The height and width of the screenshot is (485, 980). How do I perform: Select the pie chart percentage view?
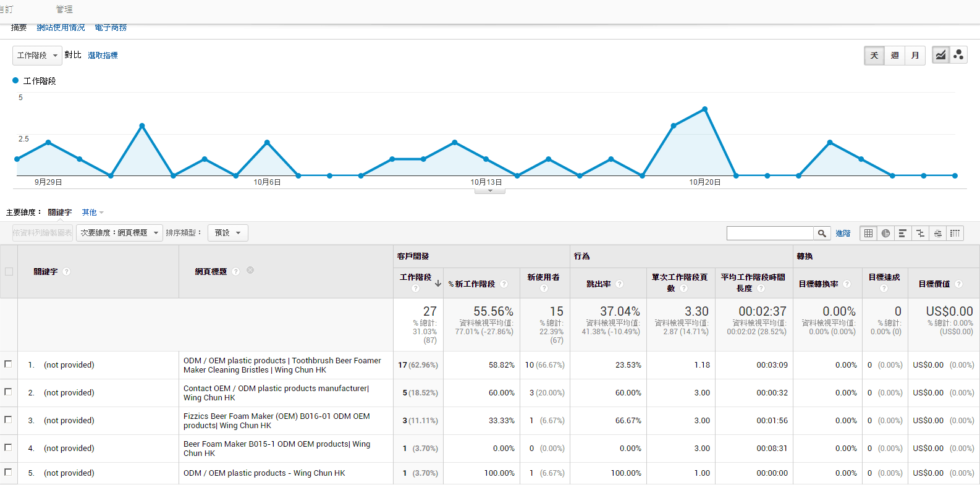click(x=885, y=234)
